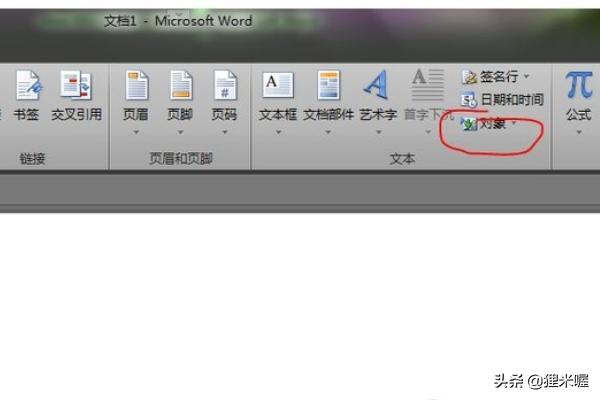Expand the Object (对象) dropdown arrow
This screenshot has width=600, height=400.
click(514, 123)
